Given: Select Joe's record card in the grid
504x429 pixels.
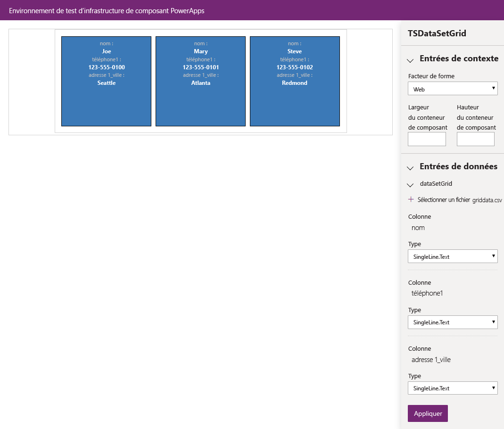Looking at the screenshot, I should [x=106, y=81].
